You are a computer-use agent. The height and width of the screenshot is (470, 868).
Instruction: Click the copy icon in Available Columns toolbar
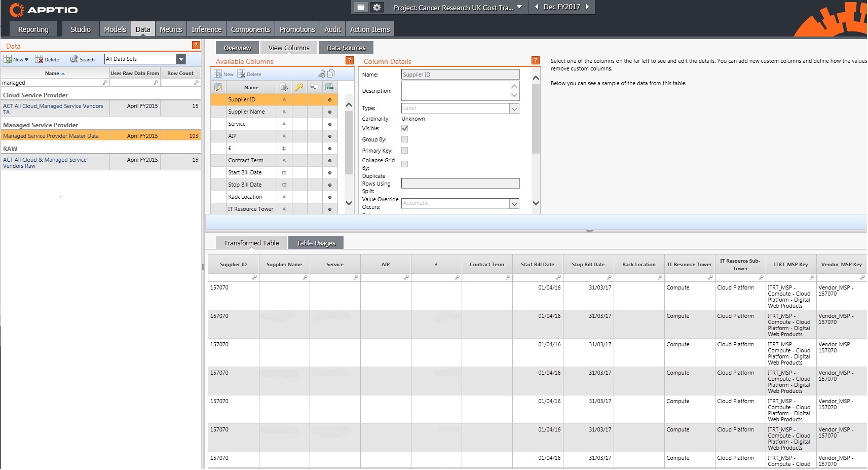(x=331, y=74)
